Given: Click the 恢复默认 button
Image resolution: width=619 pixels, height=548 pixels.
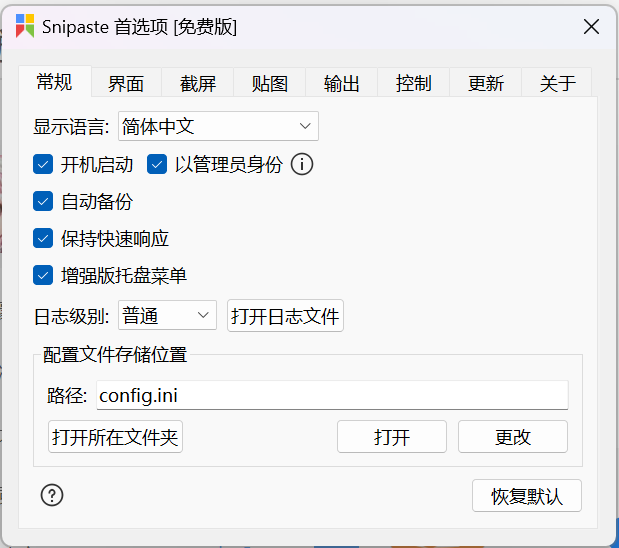Looking at the screenshot, I should [527, 495].
